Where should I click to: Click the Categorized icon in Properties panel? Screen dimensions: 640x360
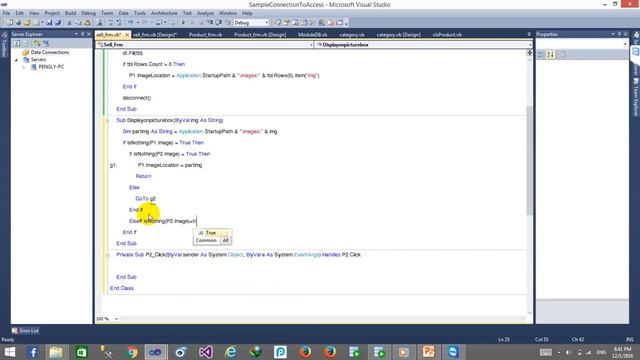point(541,54)
